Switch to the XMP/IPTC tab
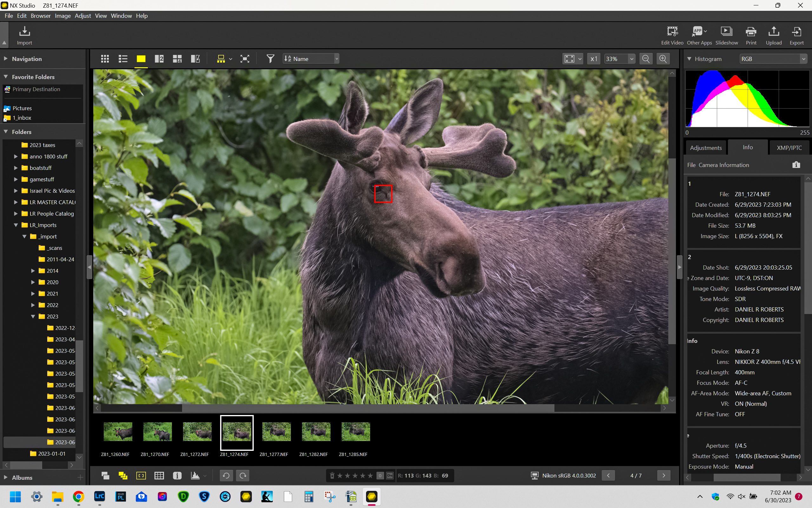The image size is (812, 508). [789, 148]
